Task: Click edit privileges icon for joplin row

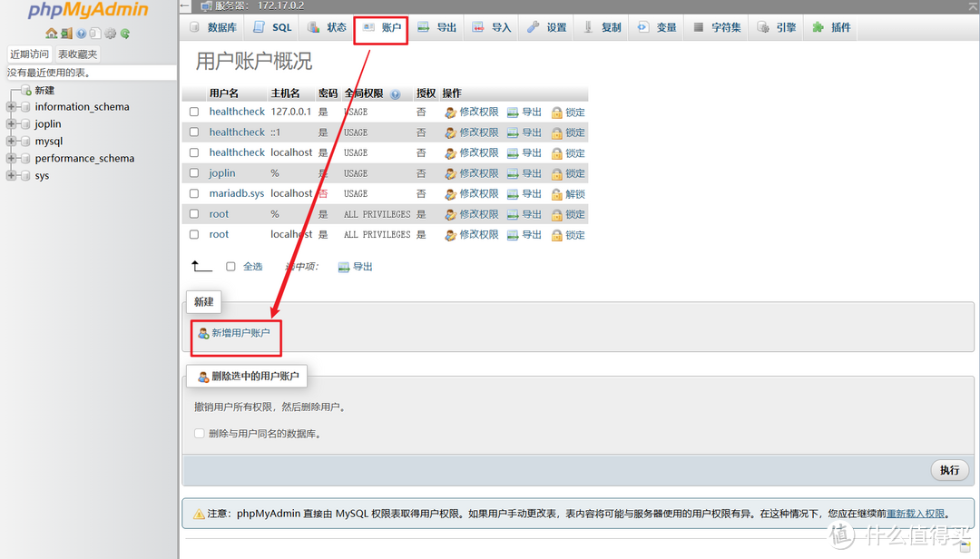Action: point(451,174)
